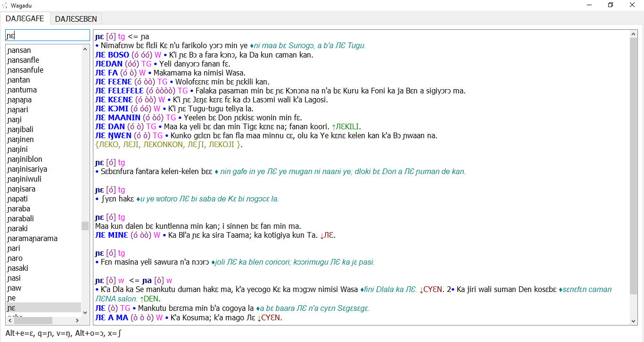Click the definition pane scroll-up arrow

coord(634,34)
